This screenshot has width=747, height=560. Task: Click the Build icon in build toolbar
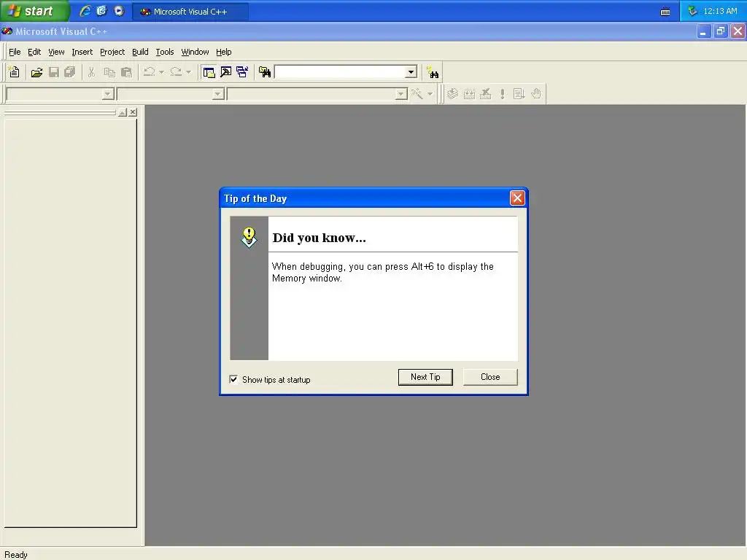(469, 94)
